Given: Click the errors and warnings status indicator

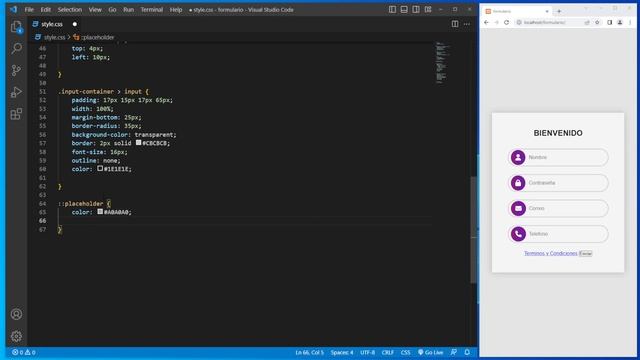Looking at the screenshot, I should point(24,352).
